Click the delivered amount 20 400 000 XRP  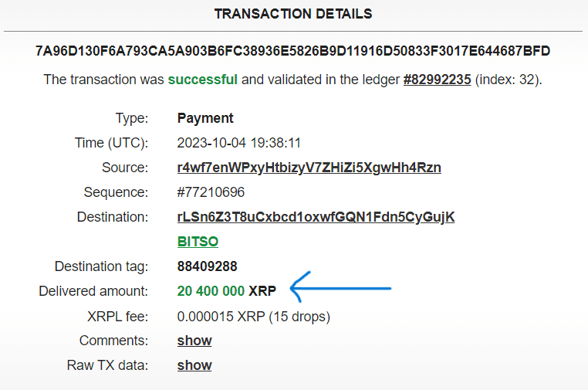(227, 291)
